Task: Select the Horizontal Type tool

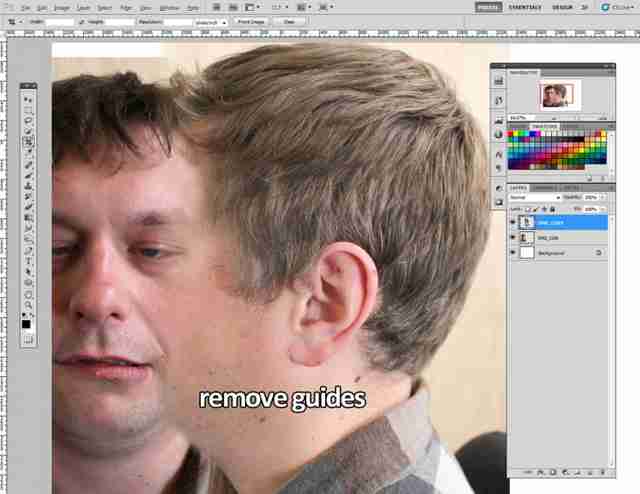Action: click(28, 260)
